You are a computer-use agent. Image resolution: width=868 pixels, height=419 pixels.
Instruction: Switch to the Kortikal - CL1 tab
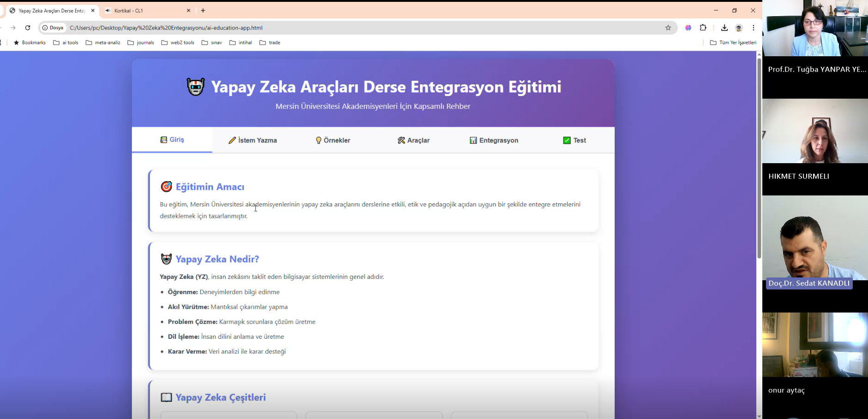(143, 10)
